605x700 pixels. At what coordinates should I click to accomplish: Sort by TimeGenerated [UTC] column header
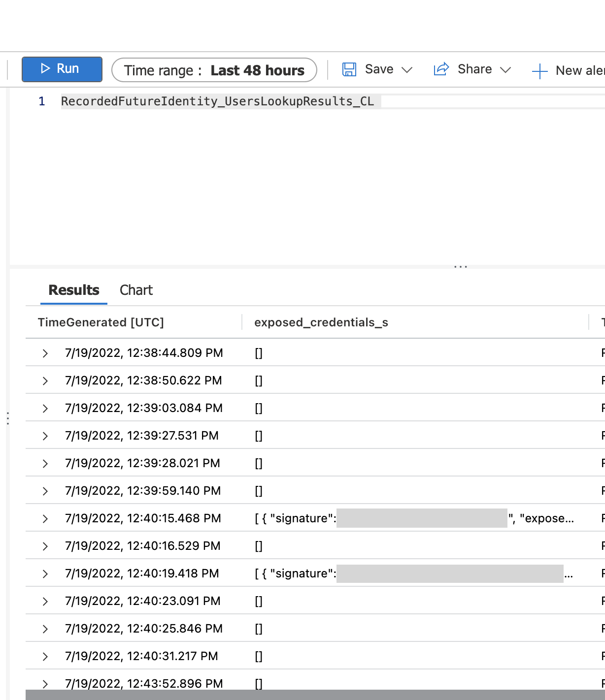(101, 322)
